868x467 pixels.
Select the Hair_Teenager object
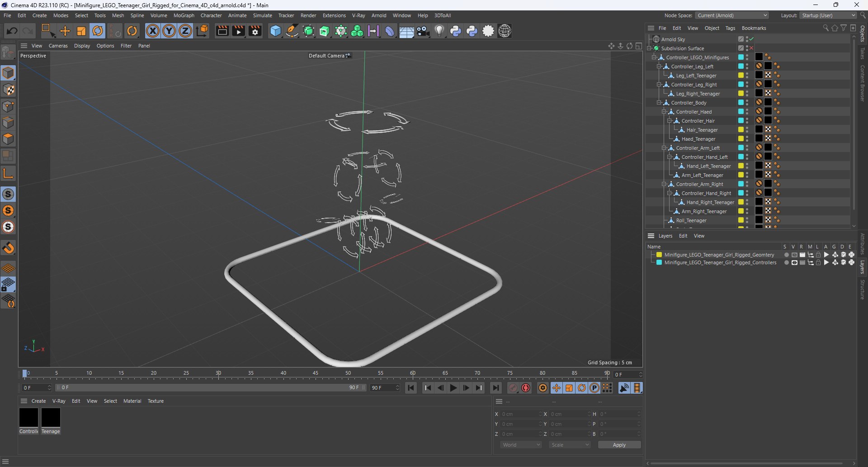point(702,130)
